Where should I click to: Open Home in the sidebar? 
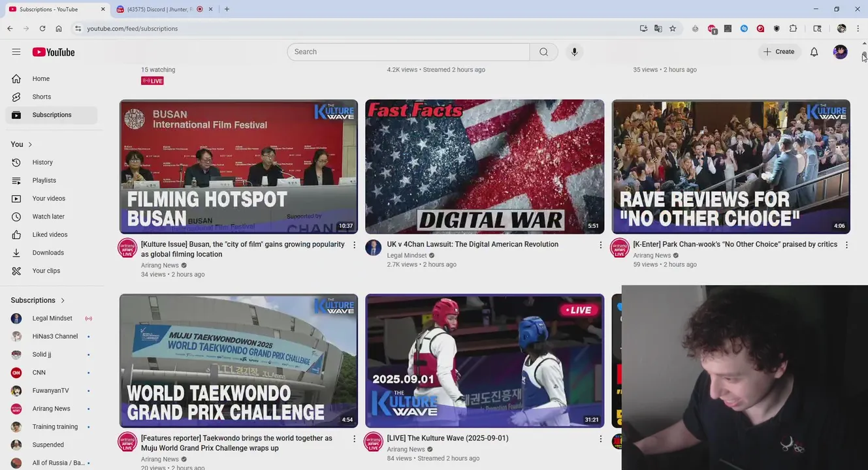pos(52,78)
